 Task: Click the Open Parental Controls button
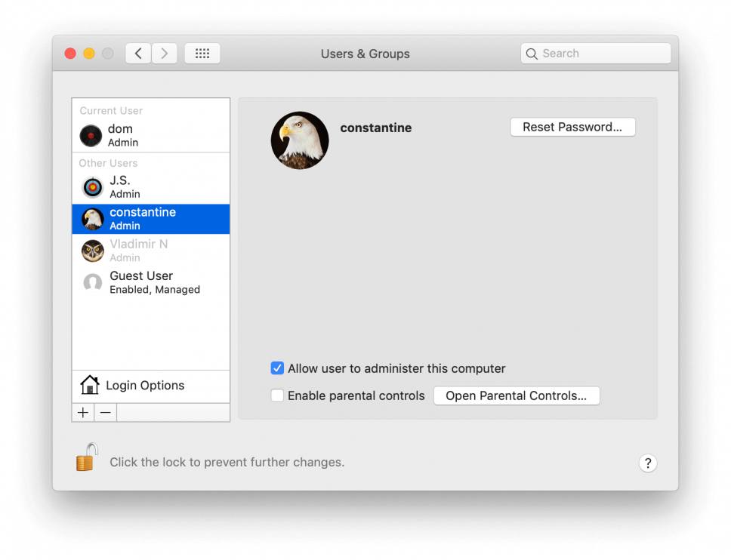pyautogui.click(x=517, y=395)
